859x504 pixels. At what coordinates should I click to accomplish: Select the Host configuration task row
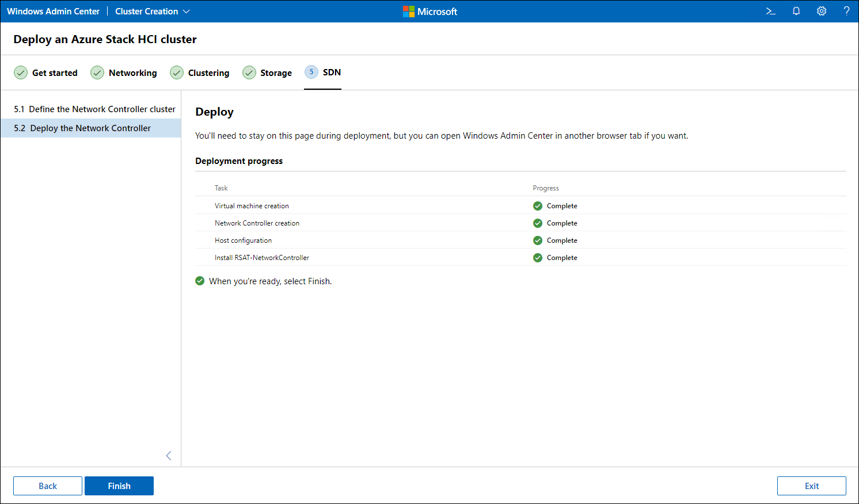pyautogui.click(x=520, y=240)
